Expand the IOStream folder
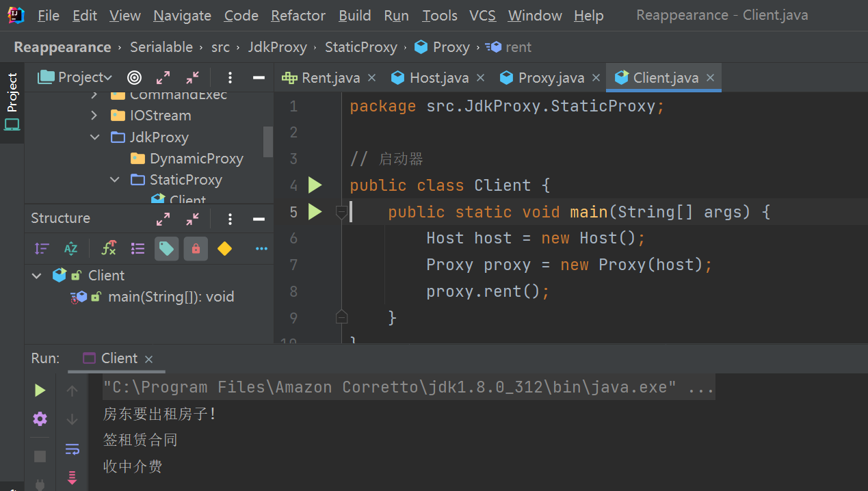 click(x=95, y=116)
